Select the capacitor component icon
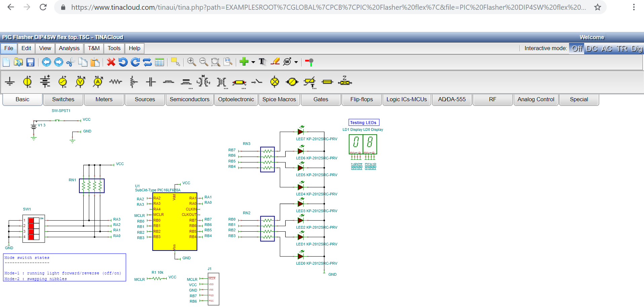Image resolution: width=644 pixels, height=308 pixels. (151, 82)
